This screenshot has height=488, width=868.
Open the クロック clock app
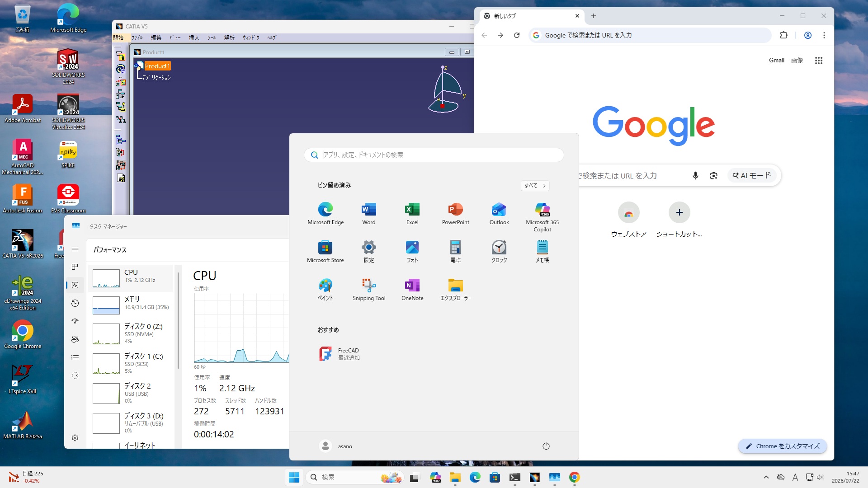(499, 252)
